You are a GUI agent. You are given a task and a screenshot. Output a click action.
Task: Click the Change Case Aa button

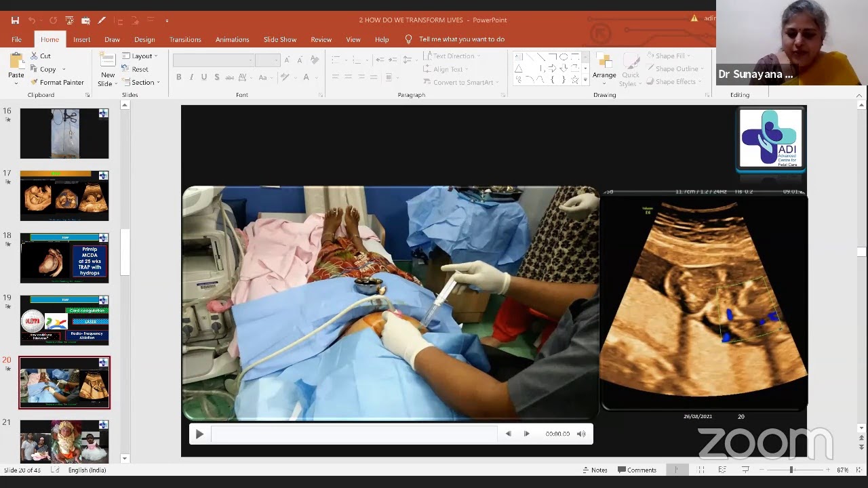coord(264,77)
